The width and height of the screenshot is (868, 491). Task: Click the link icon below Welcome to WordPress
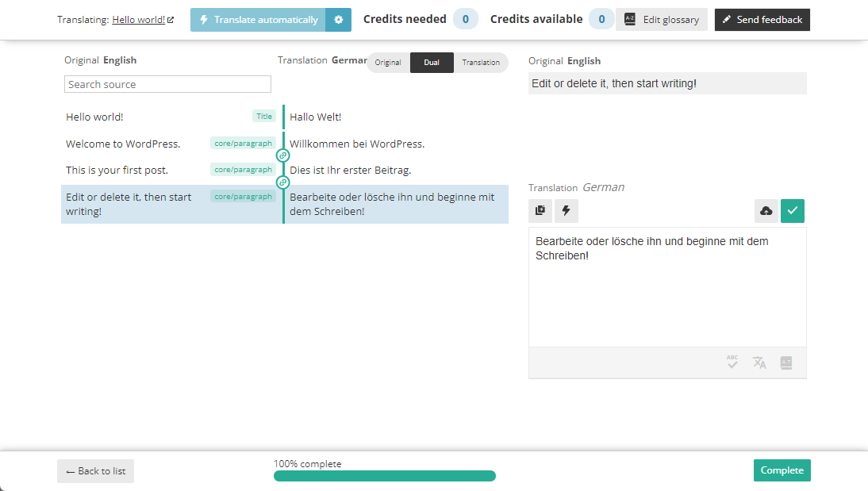tap(282, 155)
